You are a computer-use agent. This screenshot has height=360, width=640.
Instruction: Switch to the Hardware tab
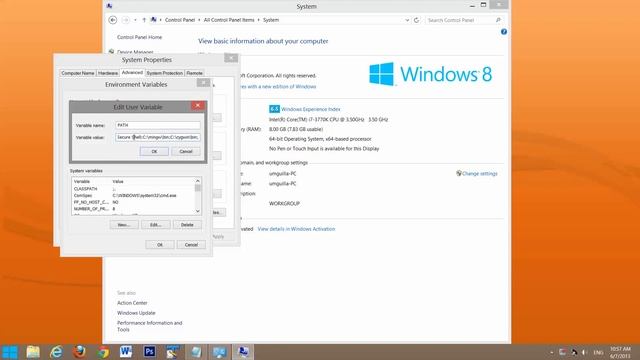click(108, 73)
